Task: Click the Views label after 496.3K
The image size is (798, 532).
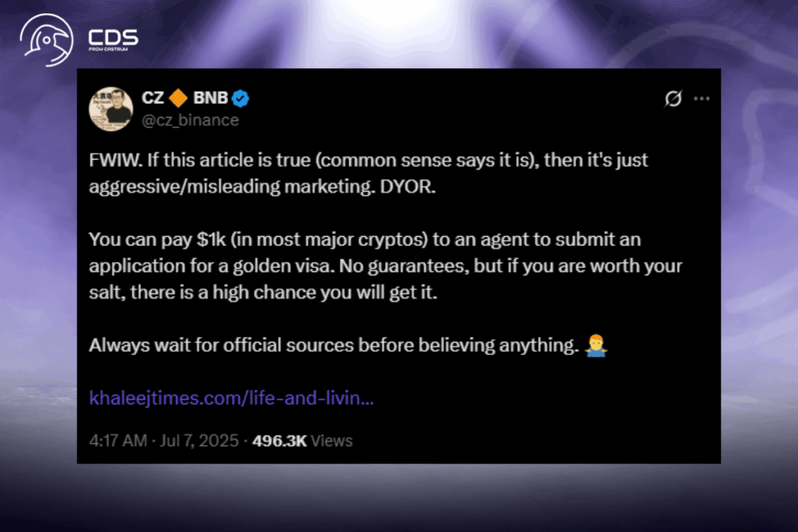Action: [332, 441]
